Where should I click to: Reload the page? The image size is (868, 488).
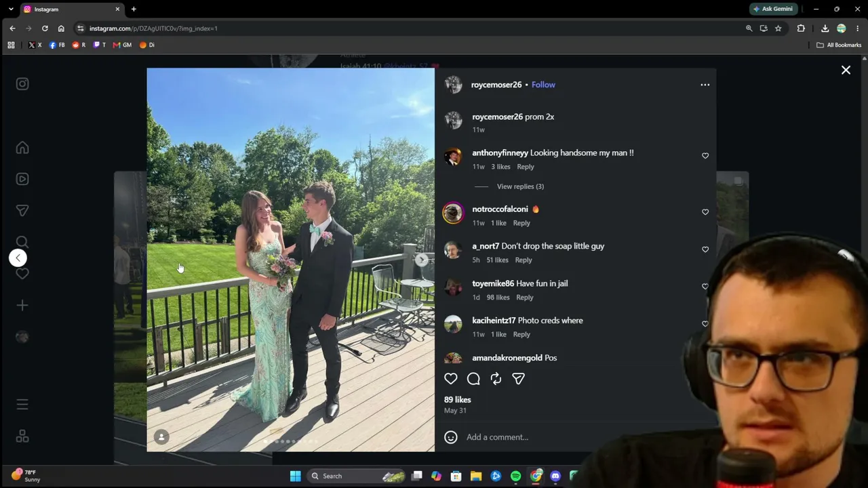(45, 28)
